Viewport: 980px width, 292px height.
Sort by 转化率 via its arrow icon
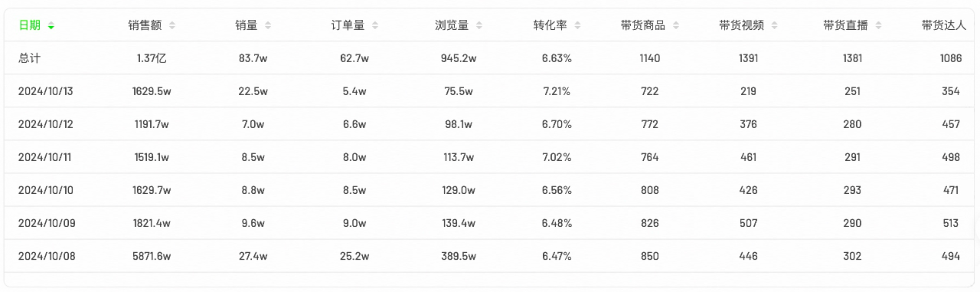click(x=577, y=25)
